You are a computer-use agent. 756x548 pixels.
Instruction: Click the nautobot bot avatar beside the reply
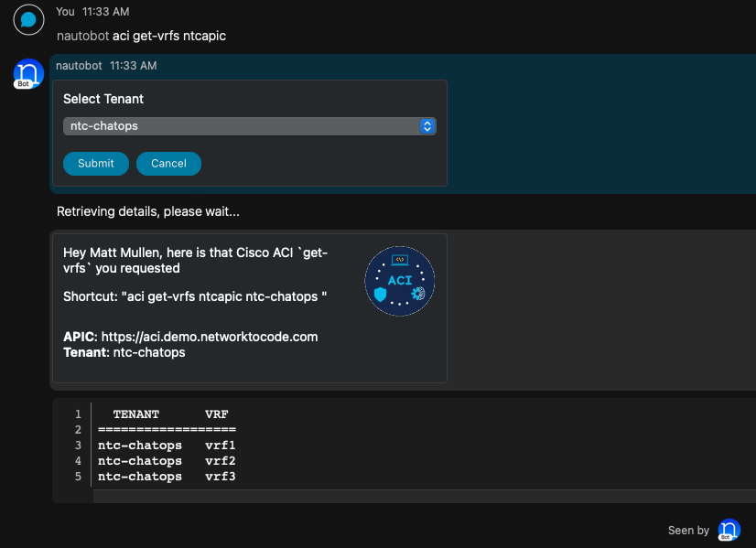[28, 72]
